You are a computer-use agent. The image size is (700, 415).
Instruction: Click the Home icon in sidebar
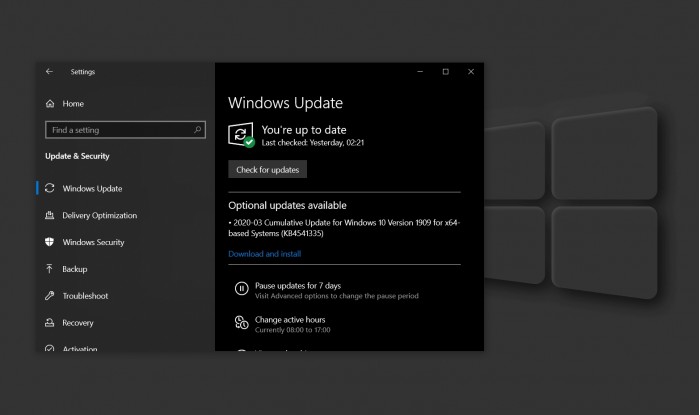point(50,104)
